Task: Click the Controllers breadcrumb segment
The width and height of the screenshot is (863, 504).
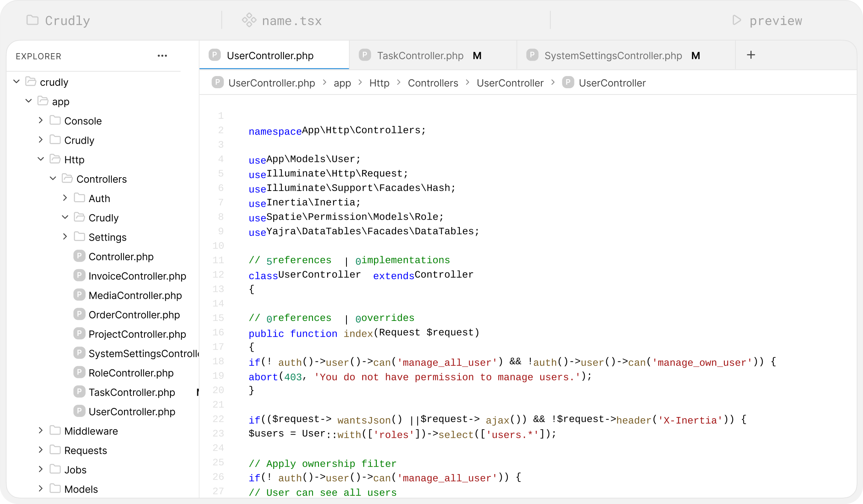Action: (433, 83)
